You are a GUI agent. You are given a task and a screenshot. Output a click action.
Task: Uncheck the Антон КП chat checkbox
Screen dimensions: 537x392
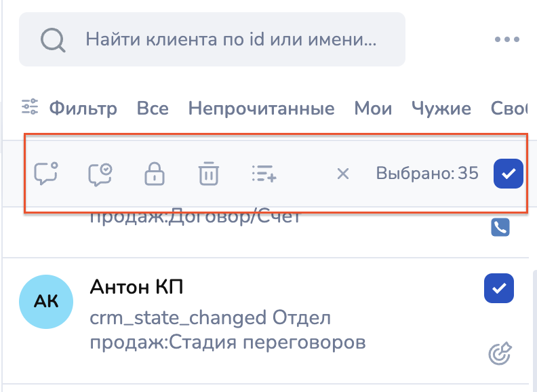[x=499, y=288]
